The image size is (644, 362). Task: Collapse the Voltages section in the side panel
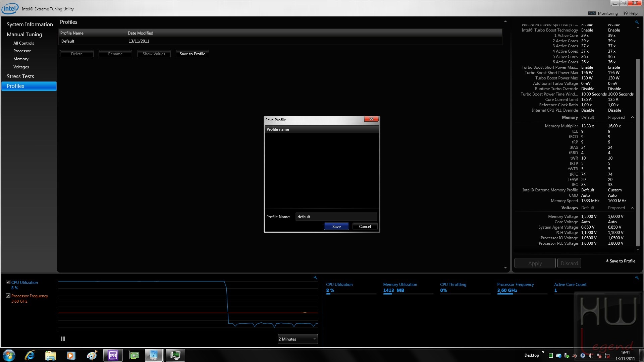pyautogui.click(x=632, y=208)
